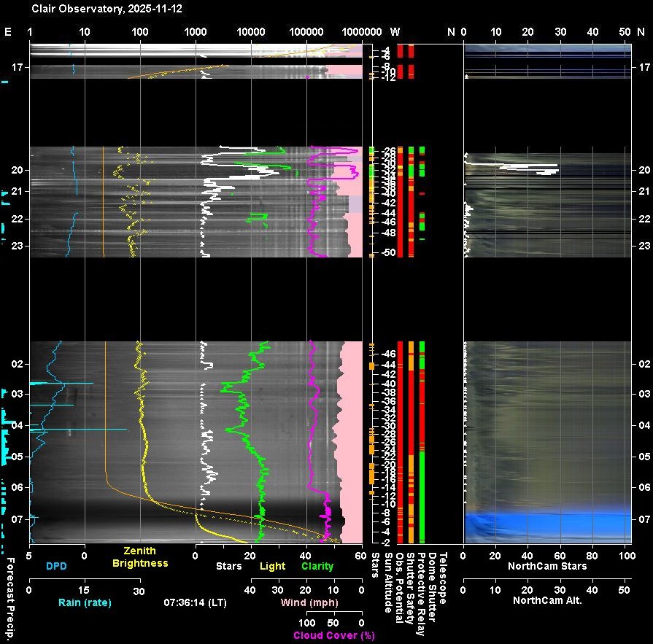653x644 pixels.
Task: Select the vertical Forecast Precip. label
Action: coord(11,598)
